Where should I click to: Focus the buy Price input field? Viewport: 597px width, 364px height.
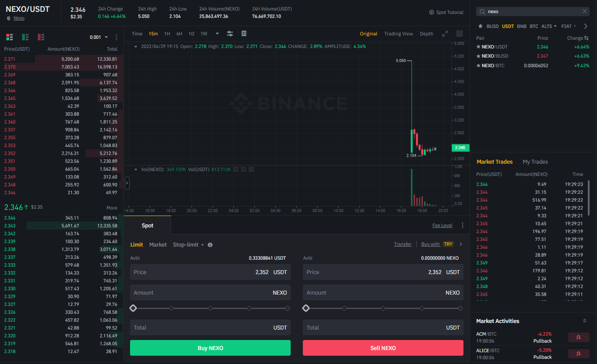click(210, 272)
